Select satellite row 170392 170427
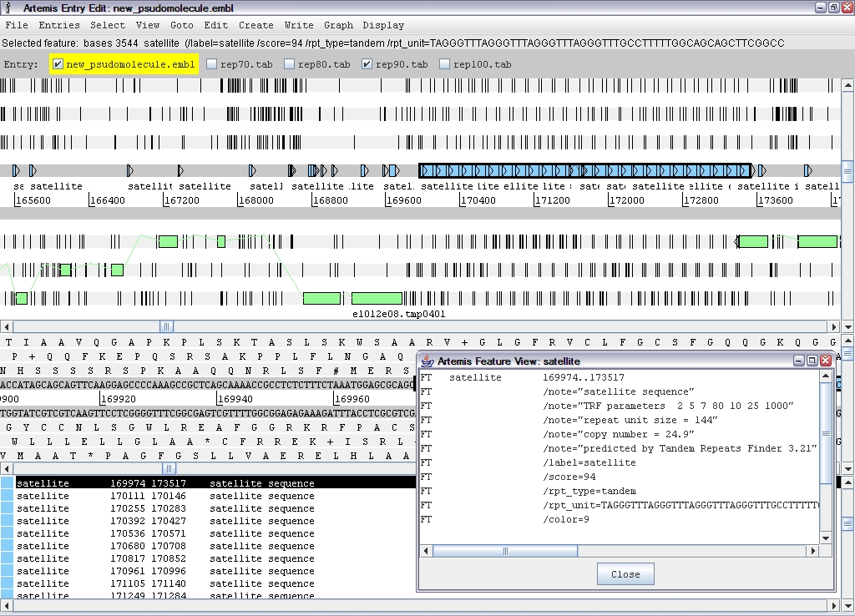 [208, 521]
